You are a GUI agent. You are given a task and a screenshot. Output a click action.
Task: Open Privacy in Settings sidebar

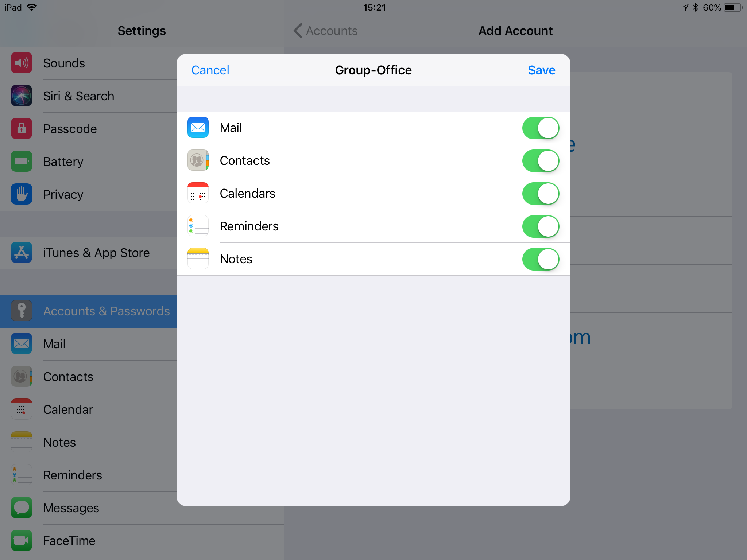click(x=88, y=194)
